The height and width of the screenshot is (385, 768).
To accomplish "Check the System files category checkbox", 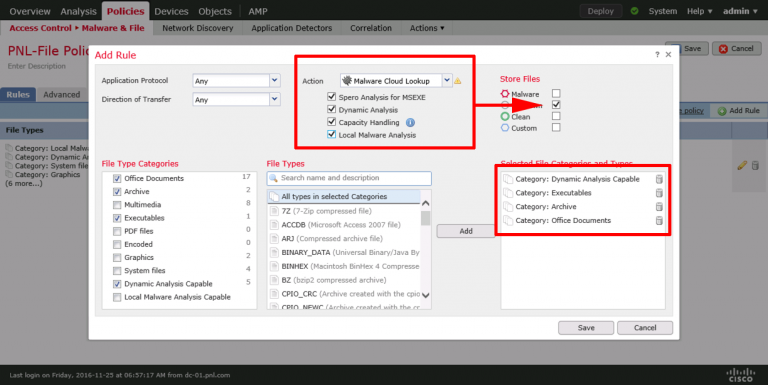I will tap(117, 271).
